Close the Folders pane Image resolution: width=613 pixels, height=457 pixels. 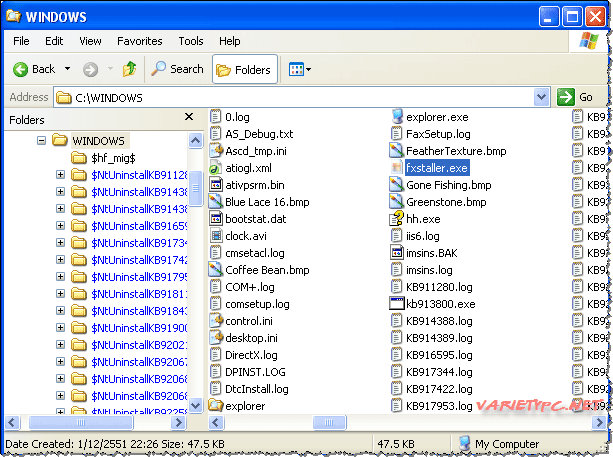[189, 116]
